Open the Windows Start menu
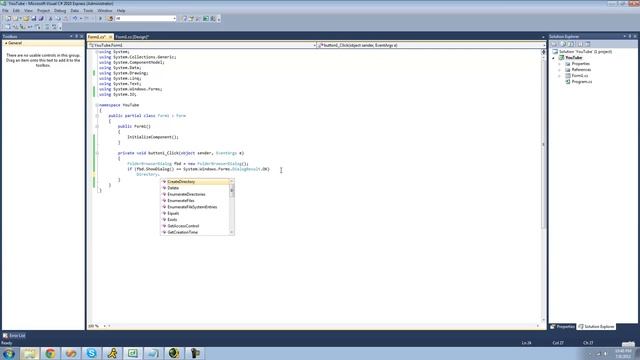This screenshot has width=640, height=360. click(x=9, y=353)
